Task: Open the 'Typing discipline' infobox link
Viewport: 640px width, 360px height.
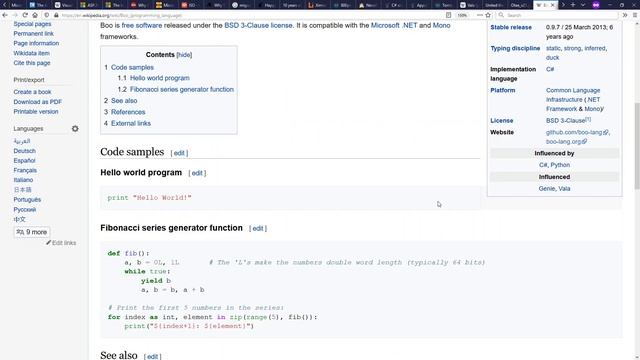Action: 515,48
